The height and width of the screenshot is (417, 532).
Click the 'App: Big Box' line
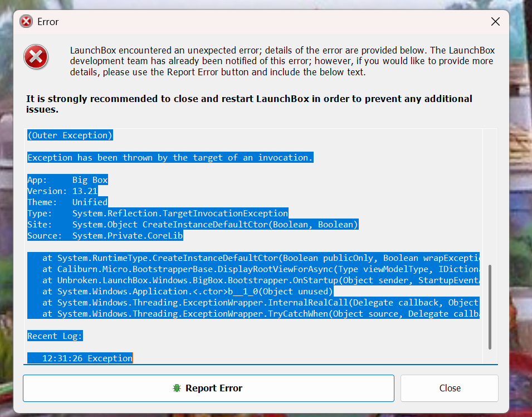coord(67,180)
